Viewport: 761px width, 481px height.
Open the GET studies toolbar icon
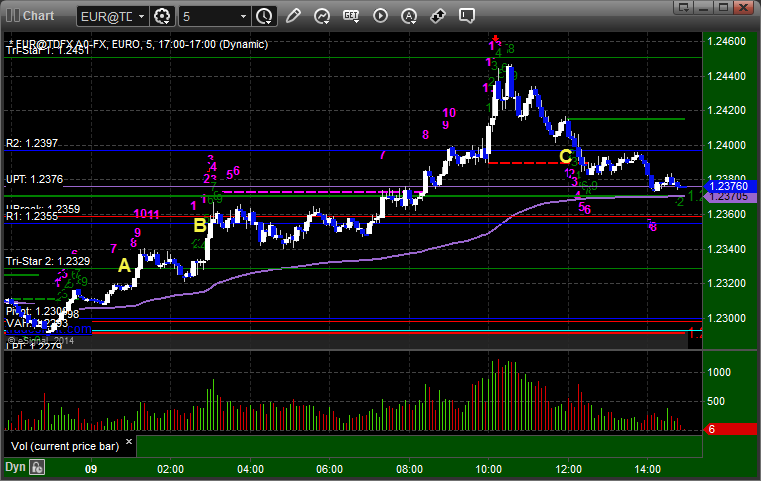(x=351, y=16)
